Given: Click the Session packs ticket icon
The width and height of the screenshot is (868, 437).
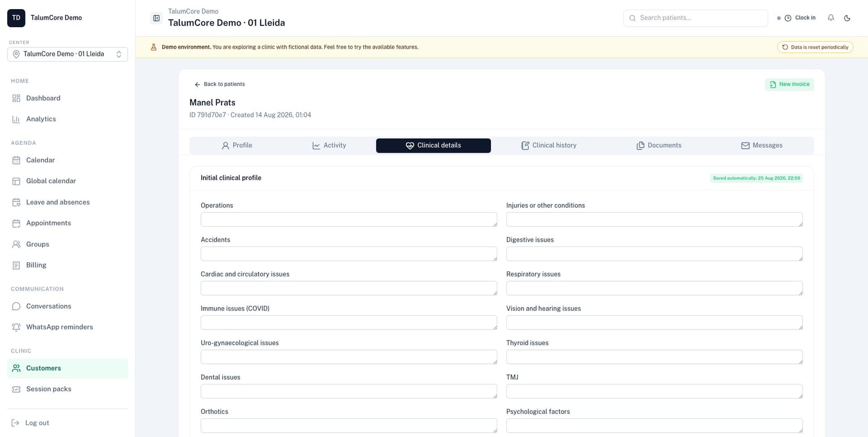Looking at the screenshot, I should (x=16, y=390).
